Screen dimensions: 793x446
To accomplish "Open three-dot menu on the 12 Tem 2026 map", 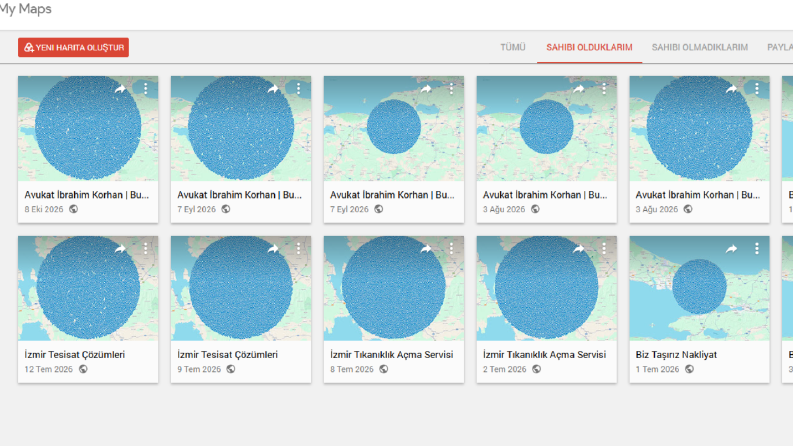I will (146, 249).
